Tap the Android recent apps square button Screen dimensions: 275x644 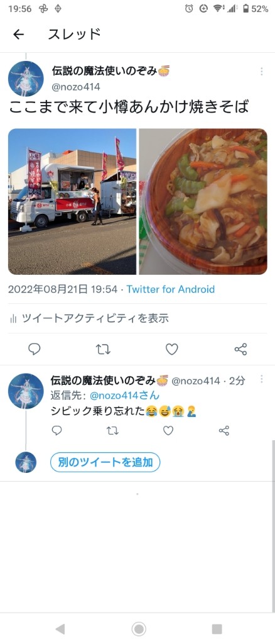click(217, 628)
